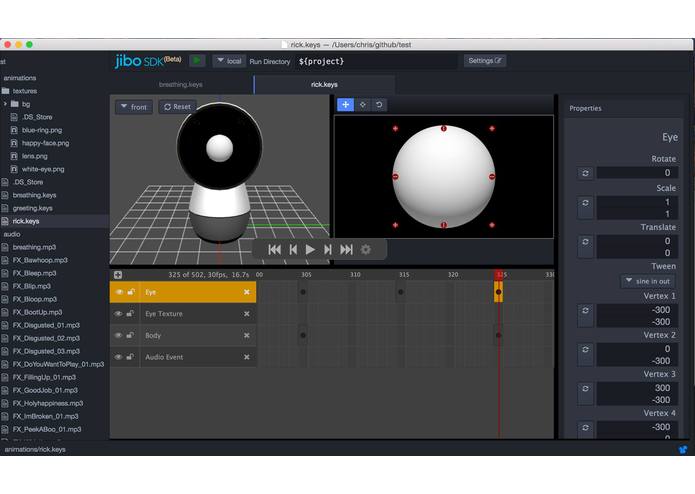Toggle visibility of Body layer
Viewport: 695px width, 494px height.
pyautogui.click(x=118, y=335)
